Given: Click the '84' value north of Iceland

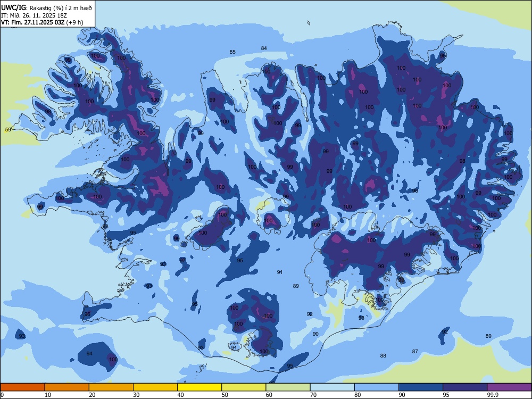Looking at the screenshot, I should (x=264, y=48).
